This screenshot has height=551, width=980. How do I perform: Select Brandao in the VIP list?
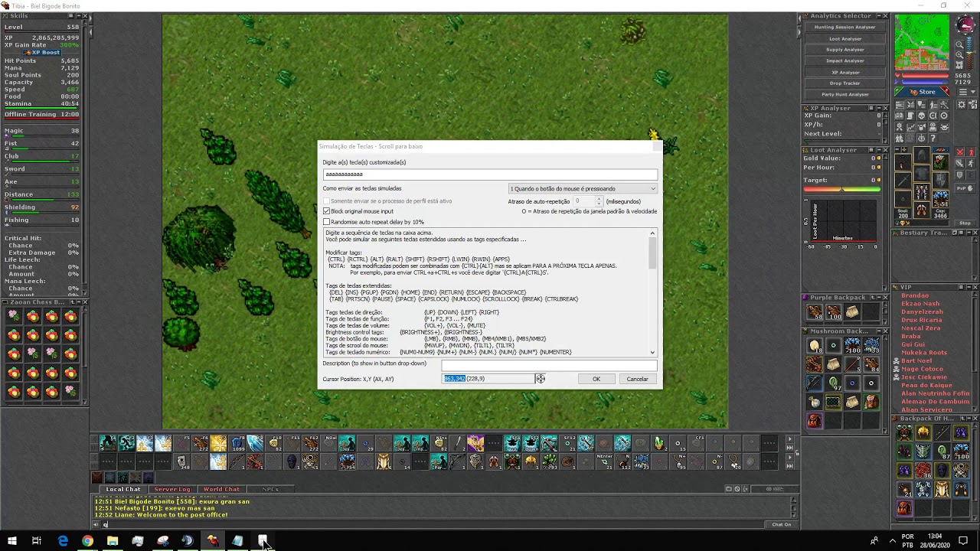pyautogui.click(x=914, y=295)
